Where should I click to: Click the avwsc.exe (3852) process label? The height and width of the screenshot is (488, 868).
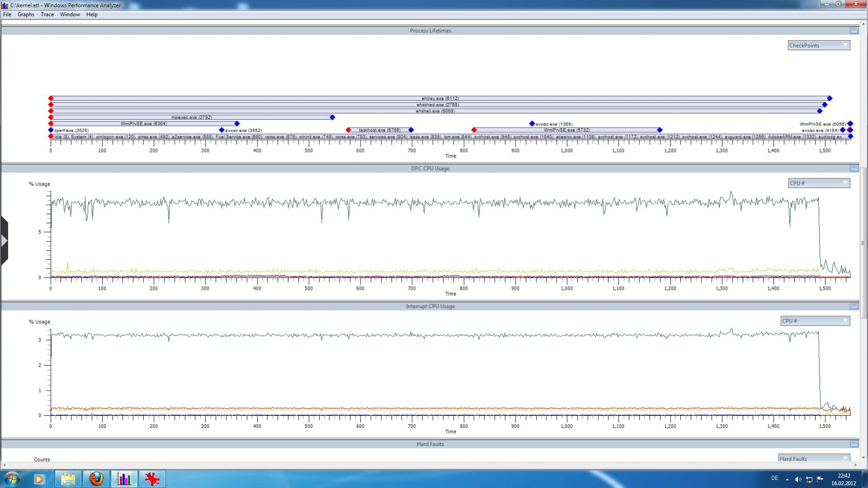point(243,130)
